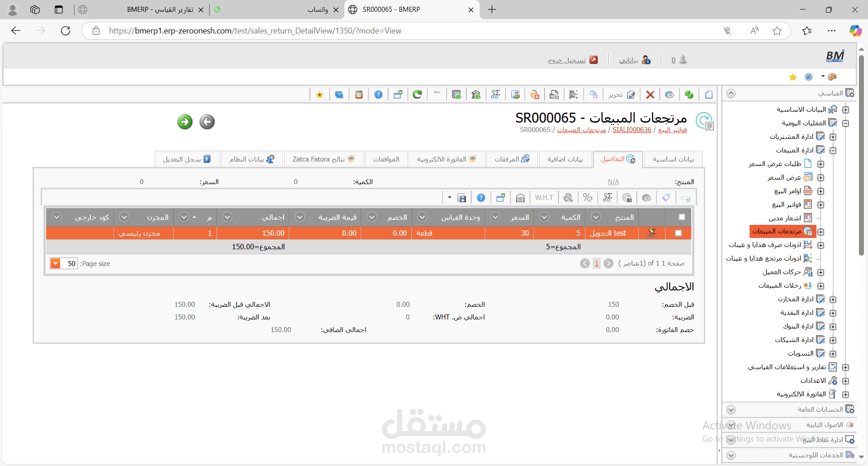Click the clipboard icon in the main toolbar

click(359, 95)
